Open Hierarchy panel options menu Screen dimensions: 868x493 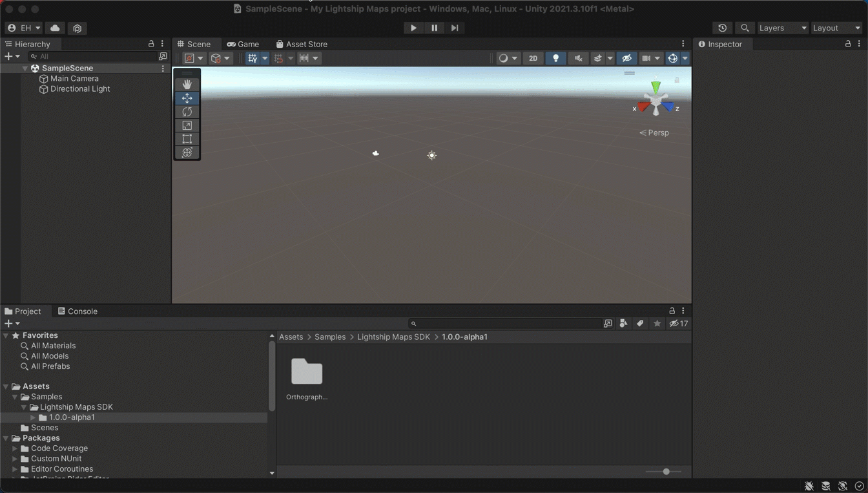click(162, 44)
